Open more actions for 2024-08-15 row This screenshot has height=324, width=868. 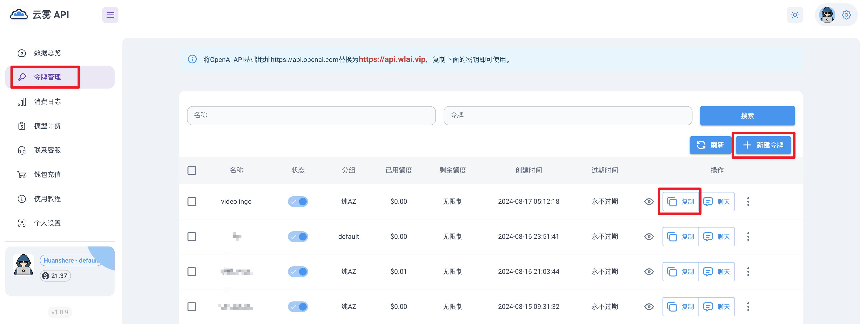point(748,307)
